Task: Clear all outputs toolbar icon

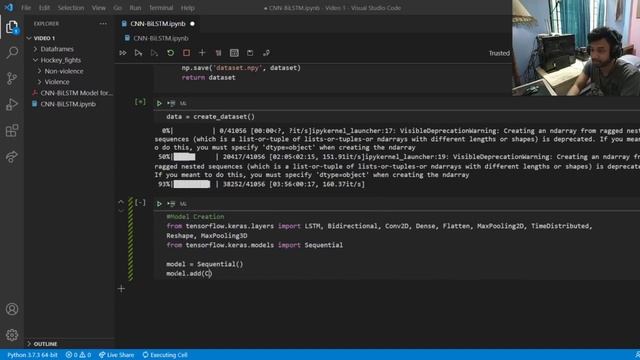Action: 218,53
